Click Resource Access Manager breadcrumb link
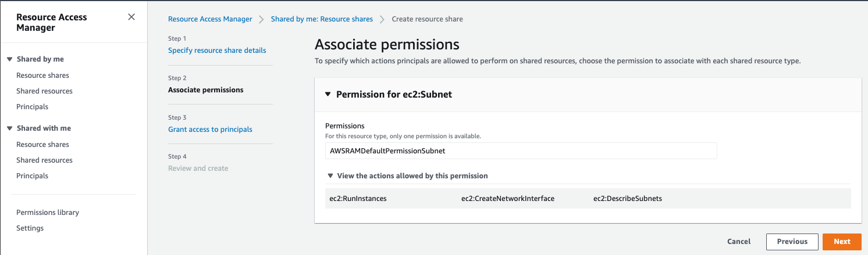Viewport: 868px width, 255px height. [x=210, y=19]
